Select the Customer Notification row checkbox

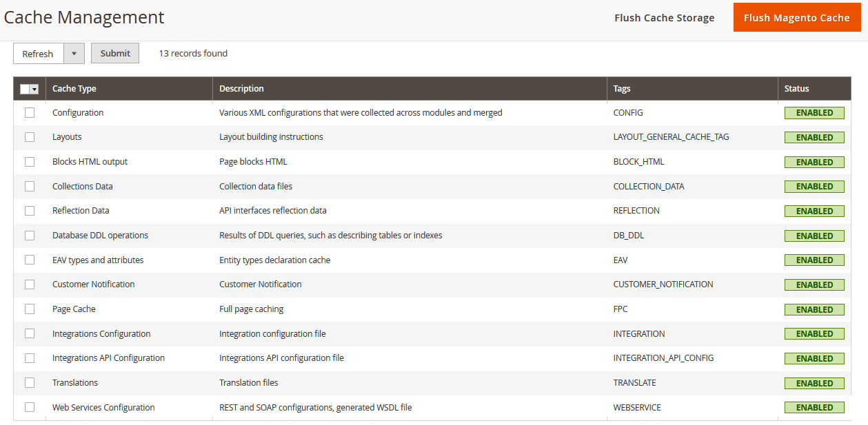pos(30,284)
